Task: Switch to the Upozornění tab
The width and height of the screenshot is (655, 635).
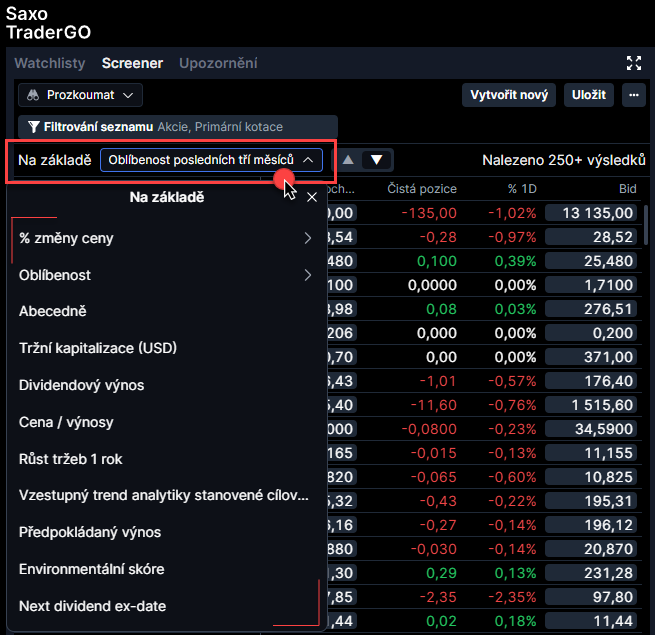Action: click(218, 63)
